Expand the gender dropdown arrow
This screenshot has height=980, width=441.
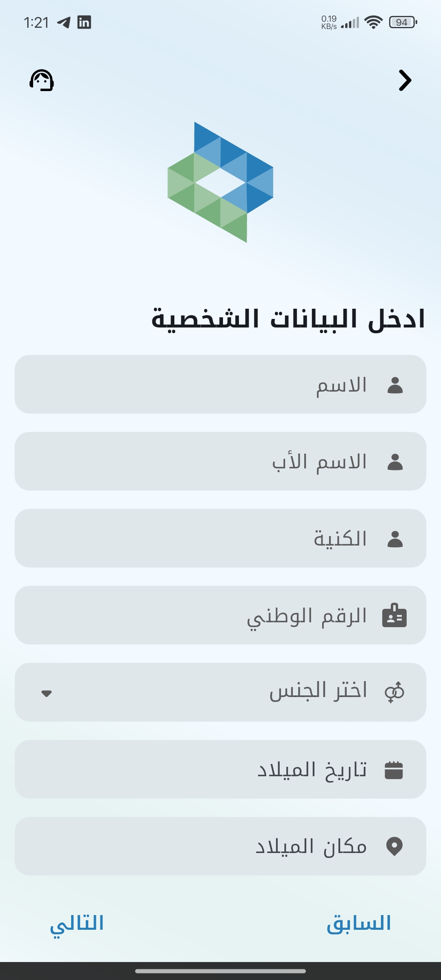coord(47,693)
